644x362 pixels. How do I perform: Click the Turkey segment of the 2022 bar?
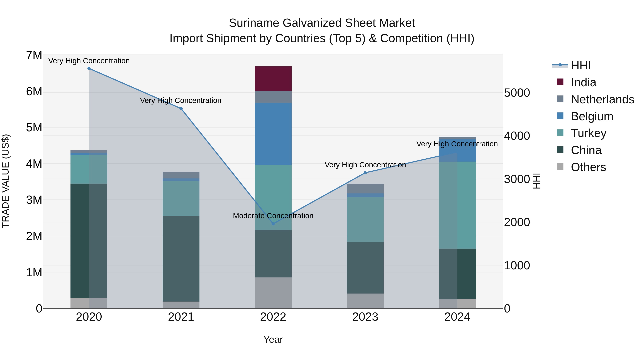[273, 198]
